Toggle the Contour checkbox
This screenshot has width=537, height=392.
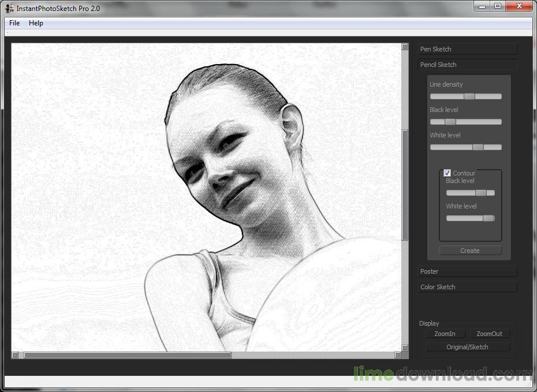(447, 173)
